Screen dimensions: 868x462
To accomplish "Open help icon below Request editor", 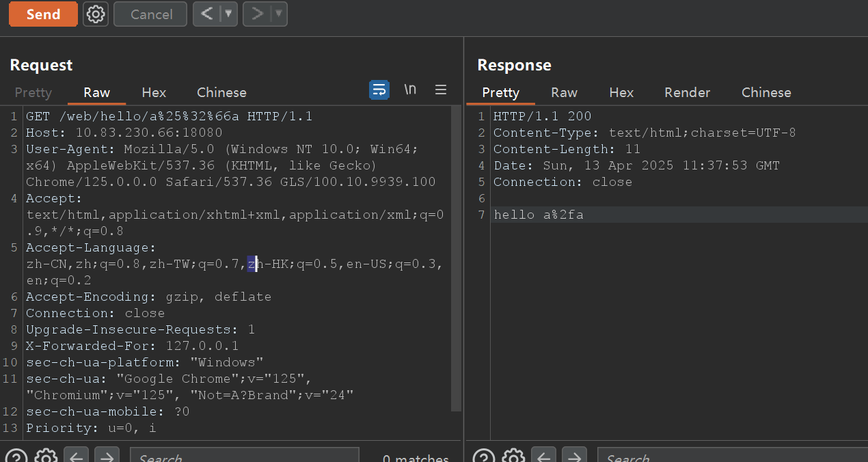I will point(16,456).
